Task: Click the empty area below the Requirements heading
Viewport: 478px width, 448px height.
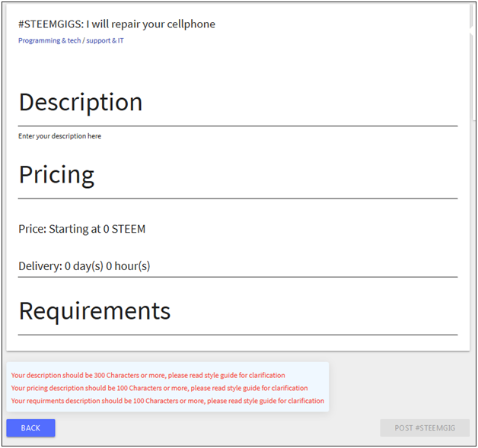Action: 236,342
